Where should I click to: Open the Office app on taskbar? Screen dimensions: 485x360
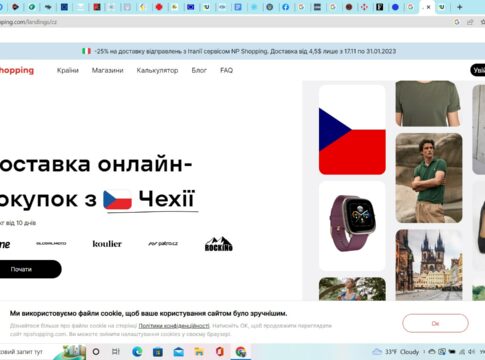point(220,351)
